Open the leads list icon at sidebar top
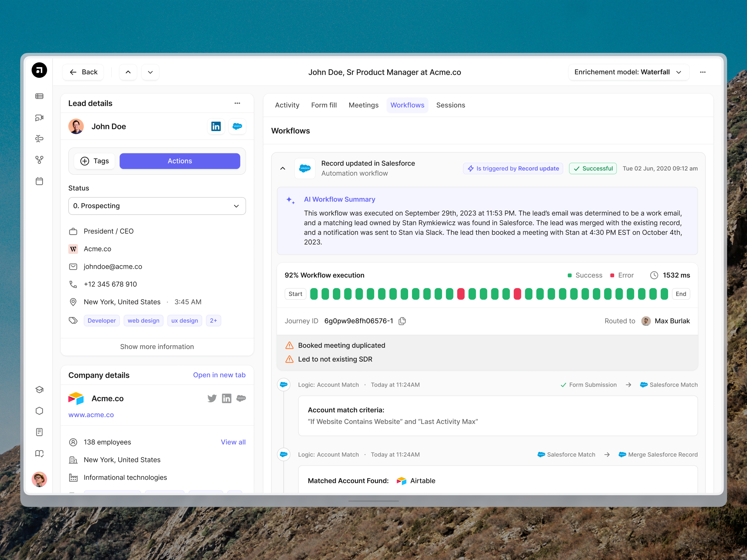The width and height of the screenshot is (747, 560). [40, 96]
